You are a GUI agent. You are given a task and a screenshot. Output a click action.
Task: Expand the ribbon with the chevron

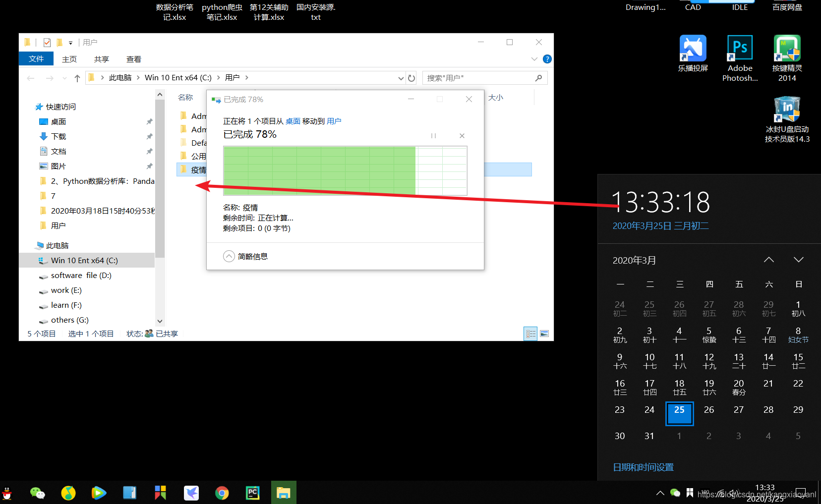point(534,59)
